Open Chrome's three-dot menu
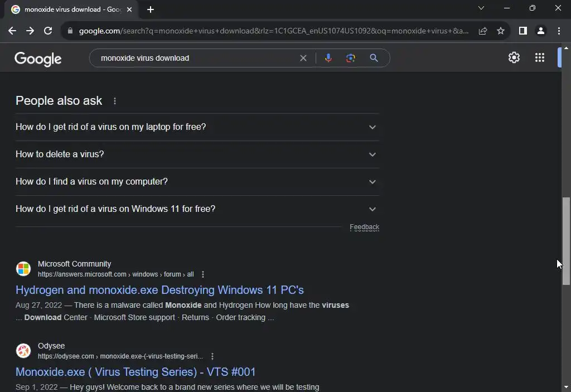This screenshot has height=392, width=571. [x=559, y=31]
